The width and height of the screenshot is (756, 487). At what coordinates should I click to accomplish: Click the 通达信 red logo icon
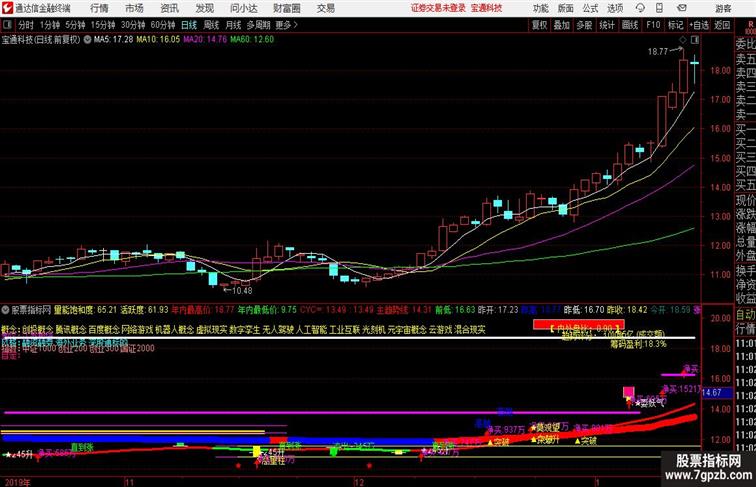[x=7, y=8]
